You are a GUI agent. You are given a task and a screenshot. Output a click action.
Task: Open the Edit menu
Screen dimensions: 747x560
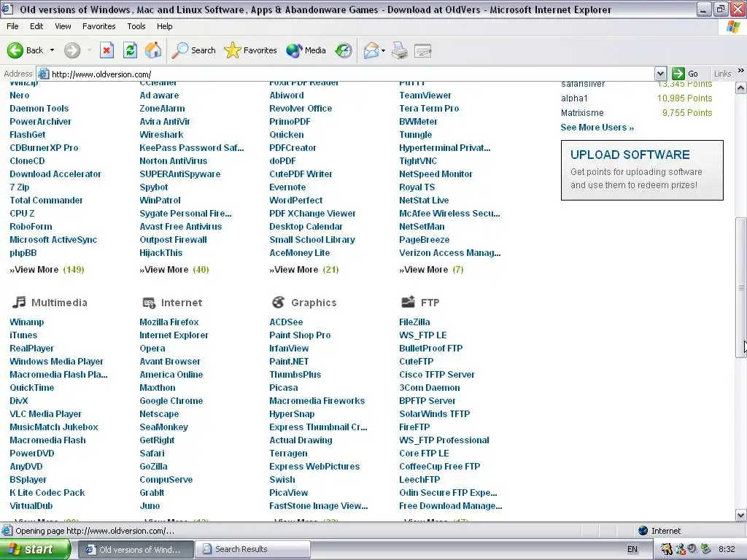click(x=36, y=26)
